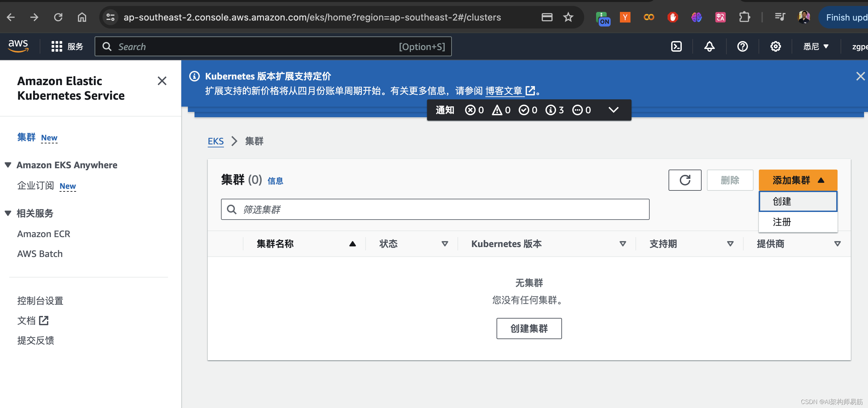Click the browser address bar URL
868x408 pixels.
pyautogui.click(x=312, y=17)
